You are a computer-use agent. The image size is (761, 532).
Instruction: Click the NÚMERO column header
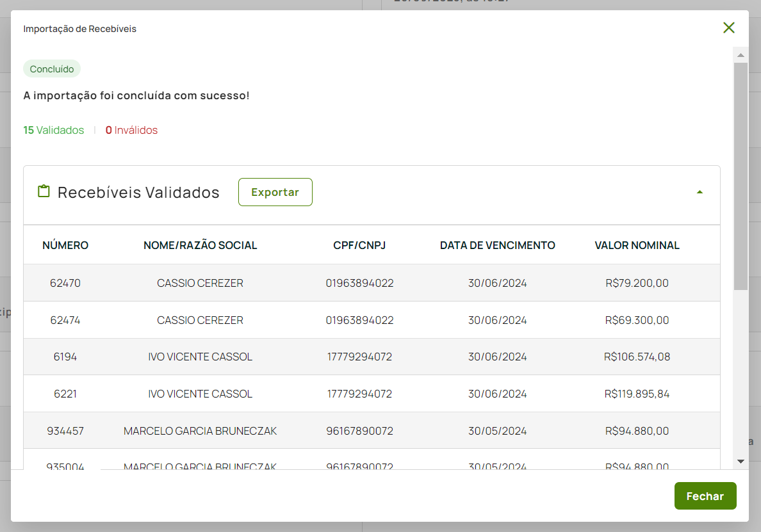point(65,245)
